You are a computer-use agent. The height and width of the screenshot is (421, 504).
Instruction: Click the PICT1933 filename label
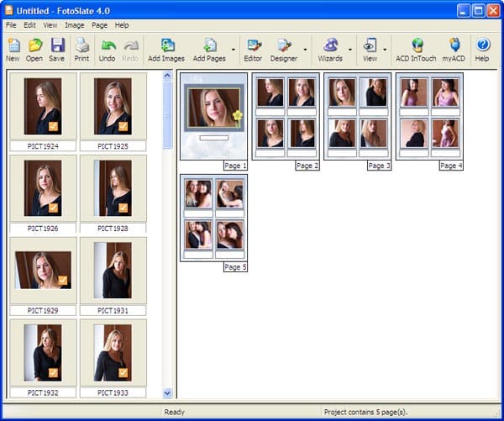point(113,392)
